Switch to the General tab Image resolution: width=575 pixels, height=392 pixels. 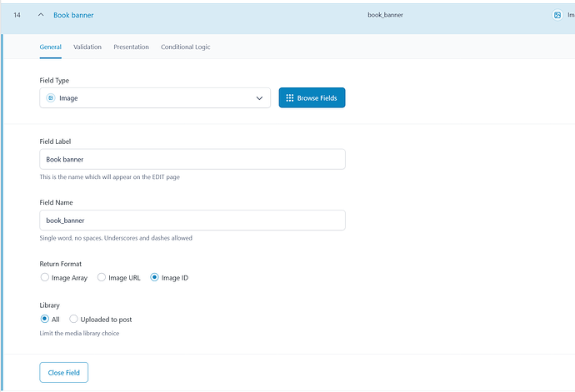pyautogui.click(x=51, y=47)
